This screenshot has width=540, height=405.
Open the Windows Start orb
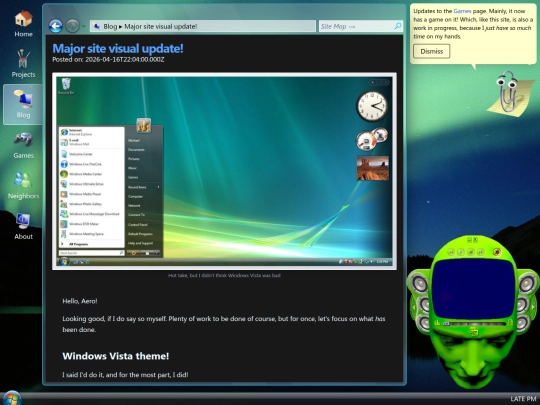[x=12, y=398]
